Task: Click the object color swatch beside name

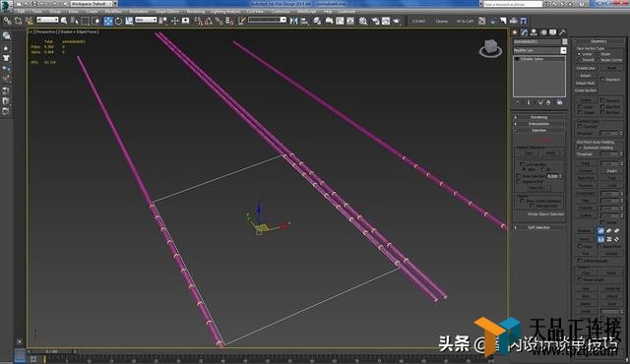Action: point(565,41)
